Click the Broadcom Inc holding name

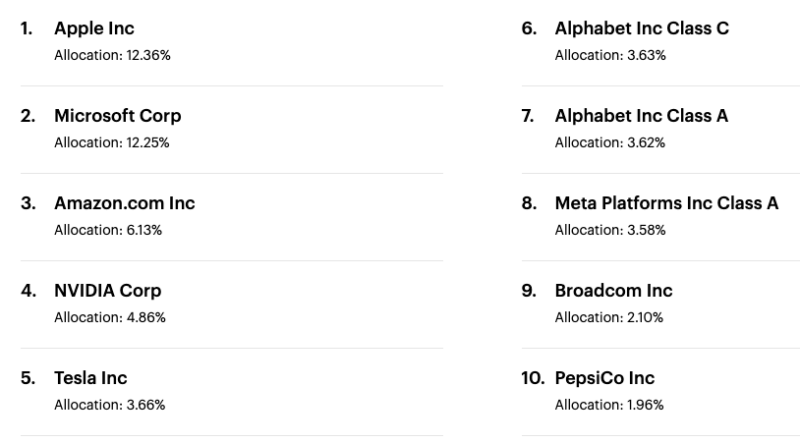(x=614, y=291)
